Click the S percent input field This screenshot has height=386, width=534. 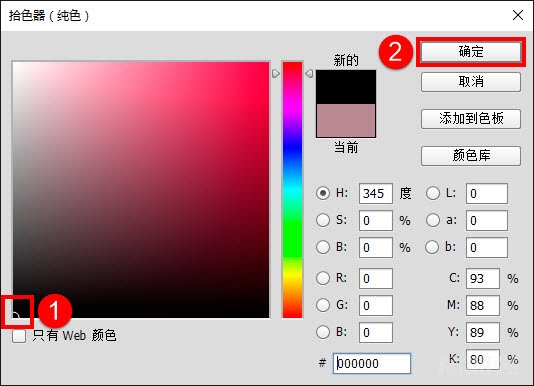376,220
